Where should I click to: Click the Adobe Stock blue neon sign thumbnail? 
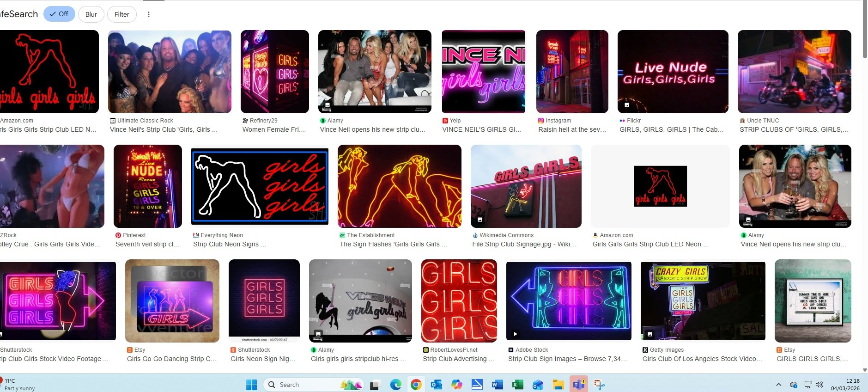coord(569,300)
